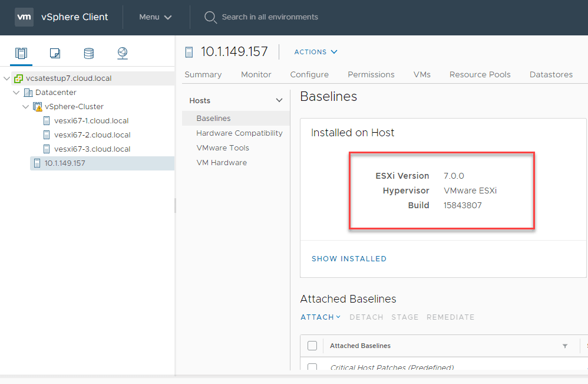Open the Networking inventory view icon
588x384 pixels.
122,54
